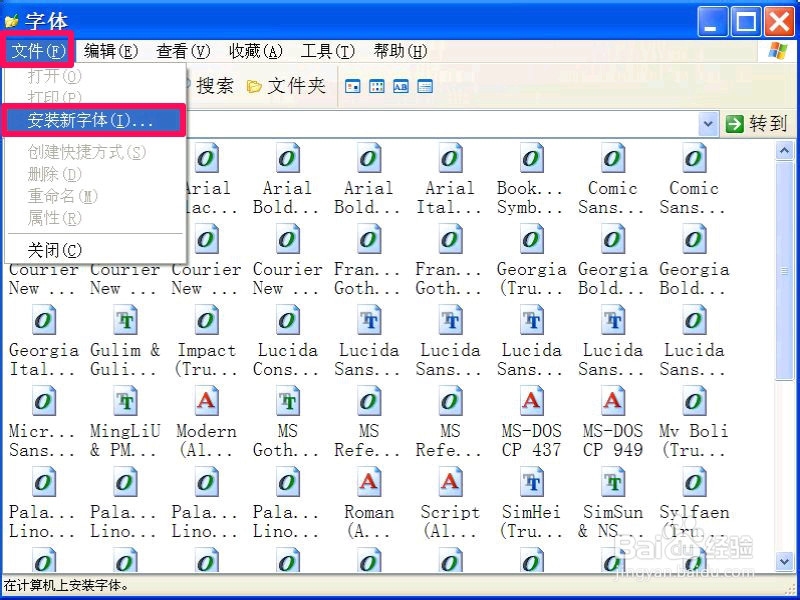The width and height of the screenshot is (800, 600).
Task: Open the 帮助(H) menu
Action: pyautogui.click(x=400, y=51)
